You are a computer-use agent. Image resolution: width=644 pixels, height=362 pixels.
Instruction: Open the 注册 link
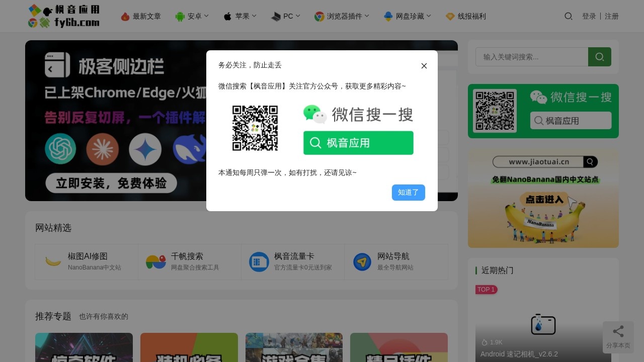(x=612, y=17)
